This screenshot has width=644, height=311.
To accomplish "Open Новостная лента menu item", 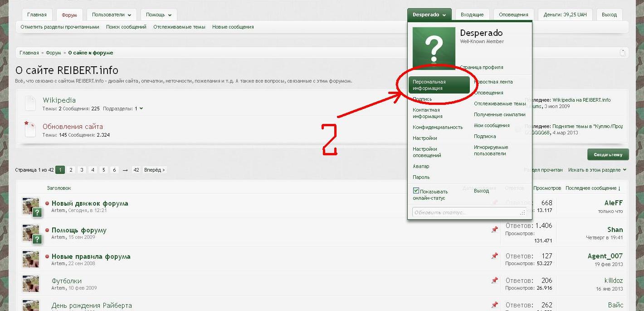I will pyautogui.click(x=493, y=82).
